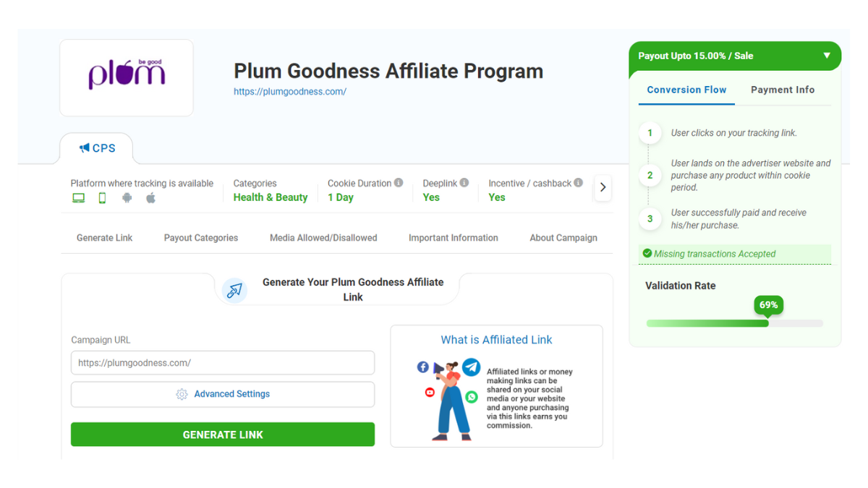Click the right arrow to see more attributes
Image resolution: width=868 pixels, height=488 pixels.
click(x=603, y=188)
